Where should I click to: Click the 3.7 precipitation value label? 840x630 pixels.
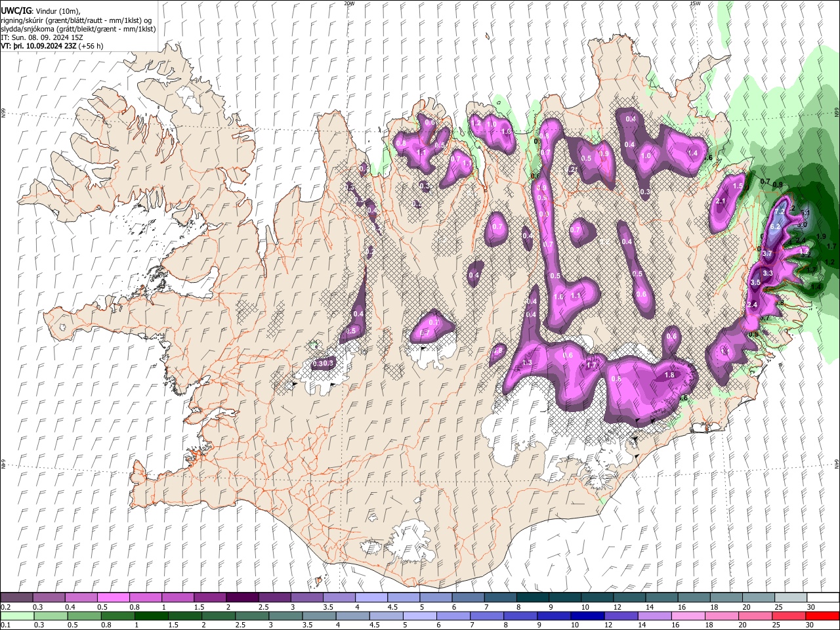pyautogui.click(x=766, y=254)
